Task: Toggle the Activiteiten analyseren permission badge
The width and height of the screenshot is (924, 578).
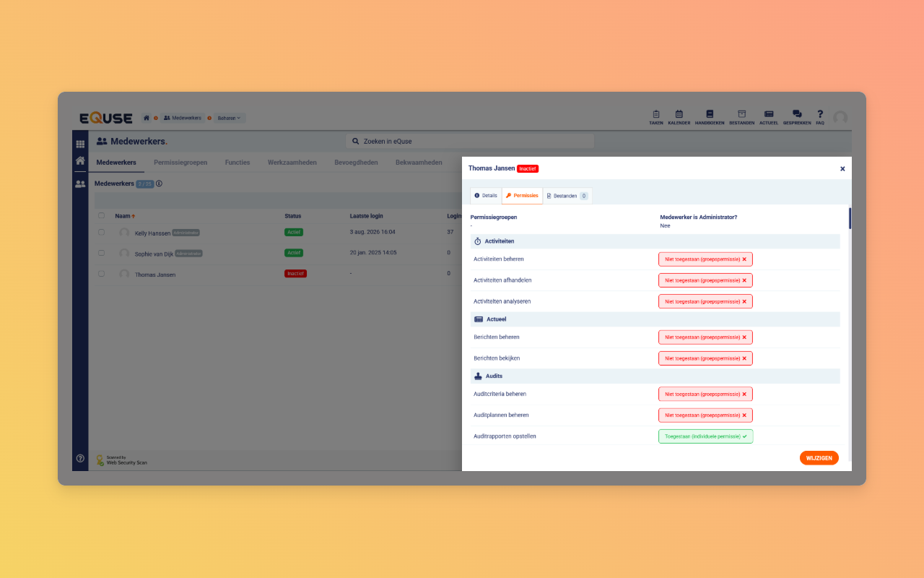Action: [705, 301]
